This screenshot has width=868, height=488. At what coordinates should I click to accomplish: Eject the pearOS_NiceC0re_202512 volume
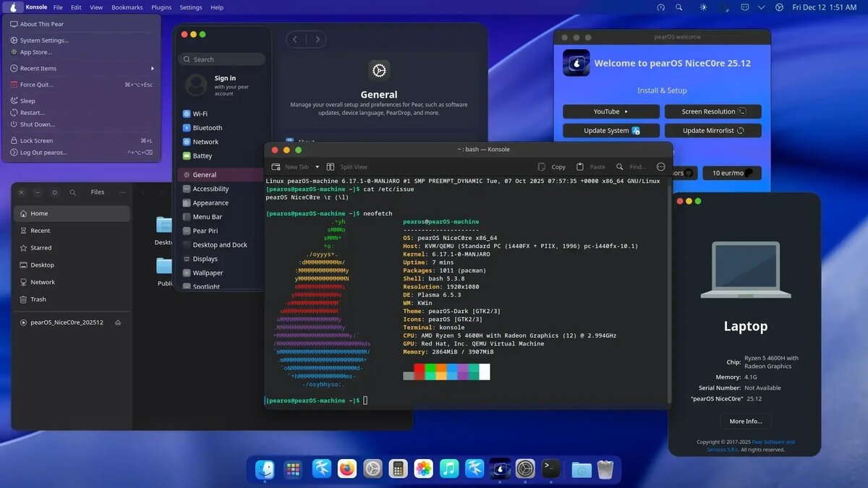click(x=117, y=322)
